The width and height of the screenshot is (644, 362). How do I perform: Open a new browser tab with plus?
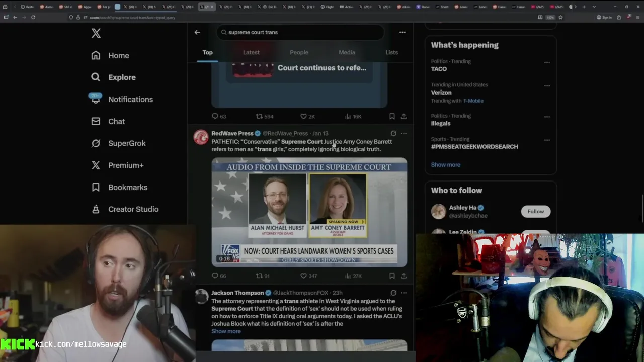point(584,7)
